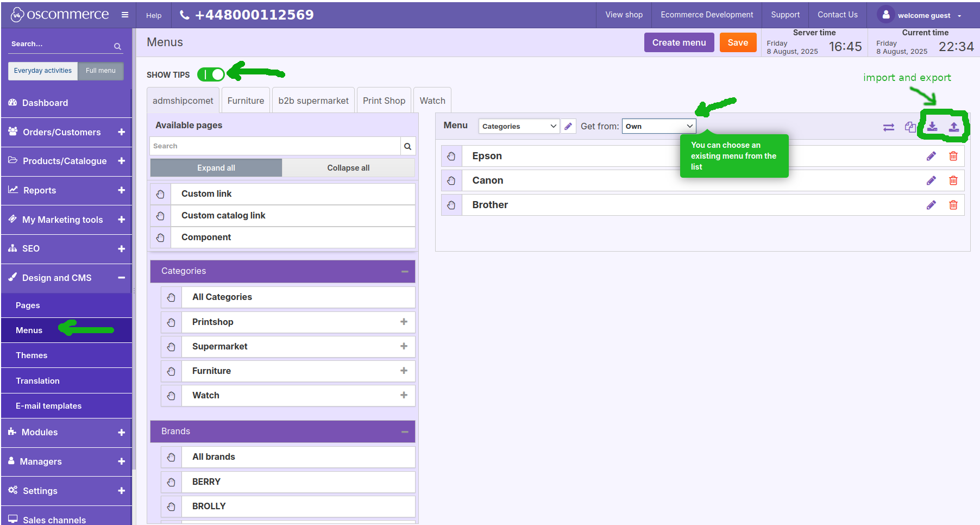Image resolution: width=980 pixels, height=525 pixels.
Task: Collapse the Brands section header
Action: 405,432
